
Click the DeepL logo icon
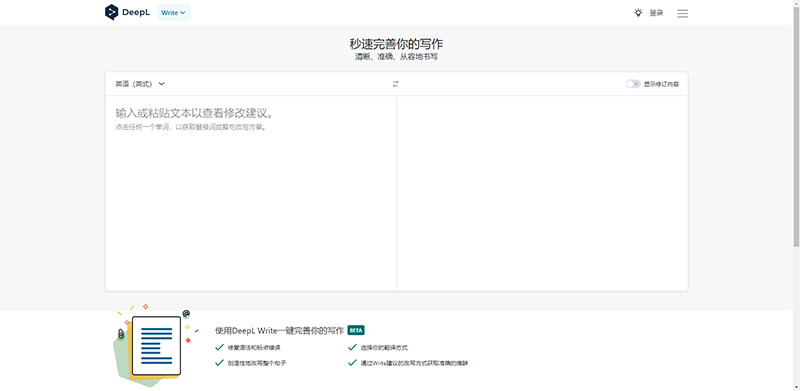(111, 12)
